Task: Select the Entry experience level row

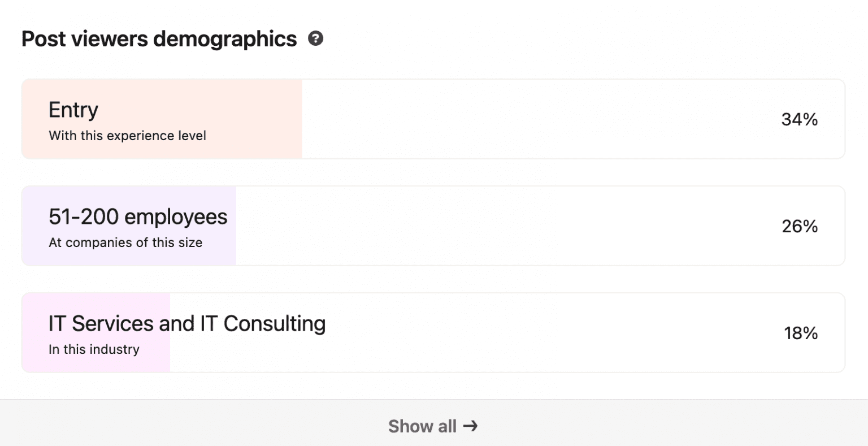Action: pyautogui.click(x=434, y=119)
